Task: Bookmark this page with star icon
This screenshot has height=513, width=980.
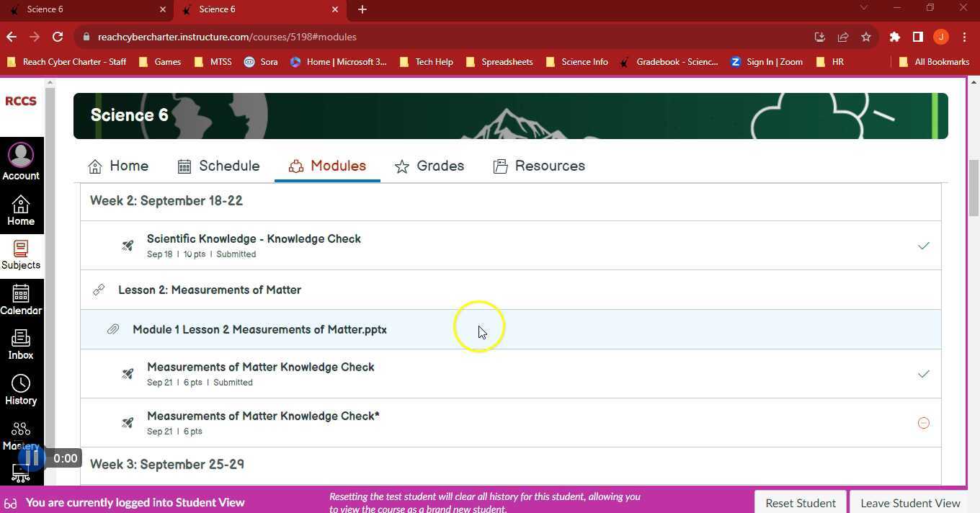Action: 866,37
